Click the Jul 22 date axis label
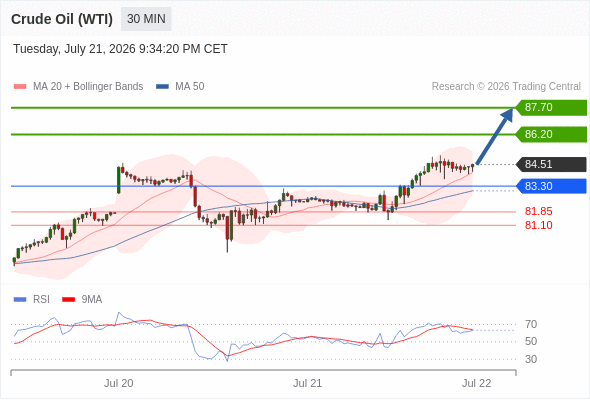590x400 pixels. tap(476, 383)
